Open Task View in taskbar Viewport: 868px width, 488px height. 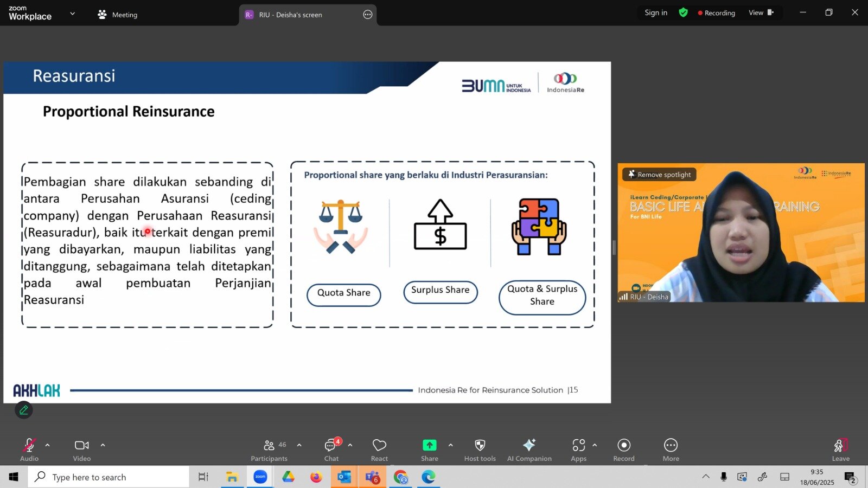203,477
